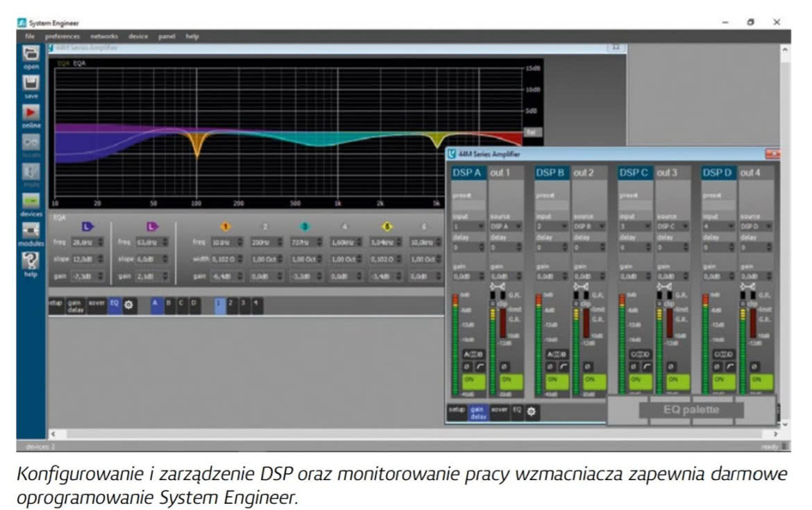Click the orange band 1 notch on EQ graph

pos(197,145)
